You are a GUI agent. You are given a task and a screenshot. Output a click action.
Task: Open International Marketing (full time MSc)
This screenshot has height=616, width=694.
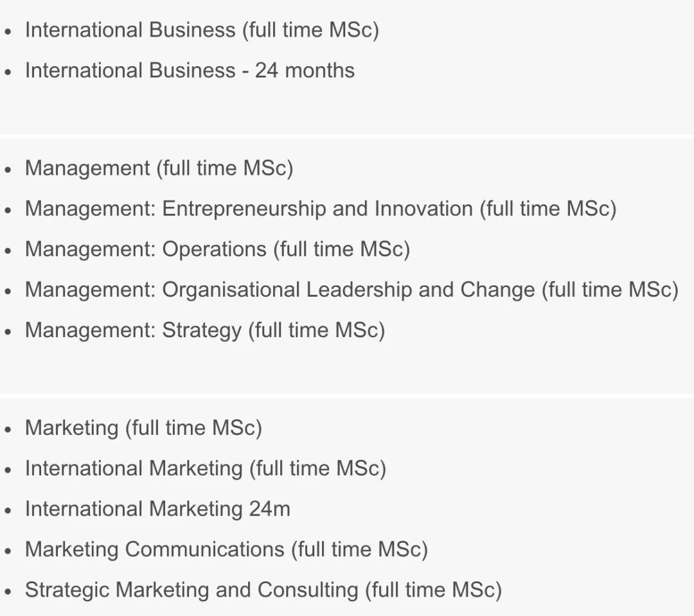tap(206, 468)
